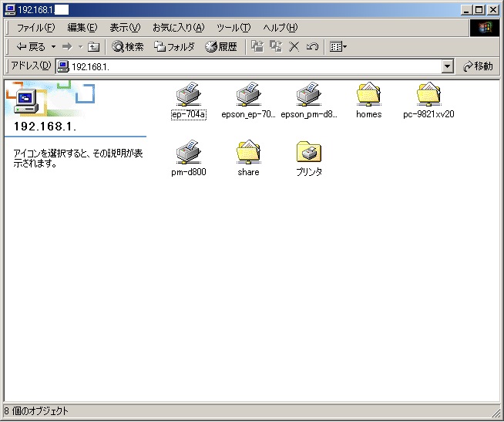Click the 移動 go button
The height and width of the screenshot is (422, 504).
tap(478, 66)
